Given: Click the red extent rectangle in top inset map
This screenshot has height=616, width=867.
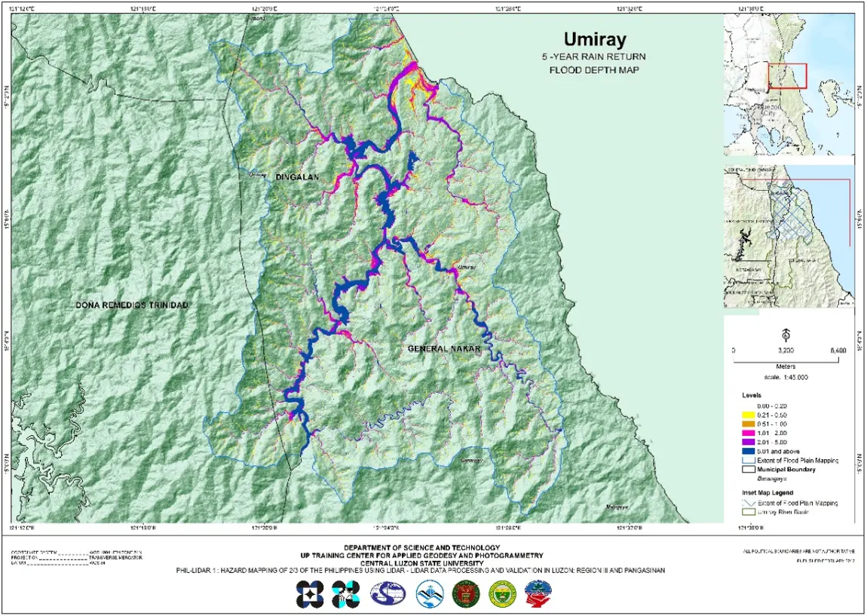Looking at the screenshot, I should (x=787, y=76).
